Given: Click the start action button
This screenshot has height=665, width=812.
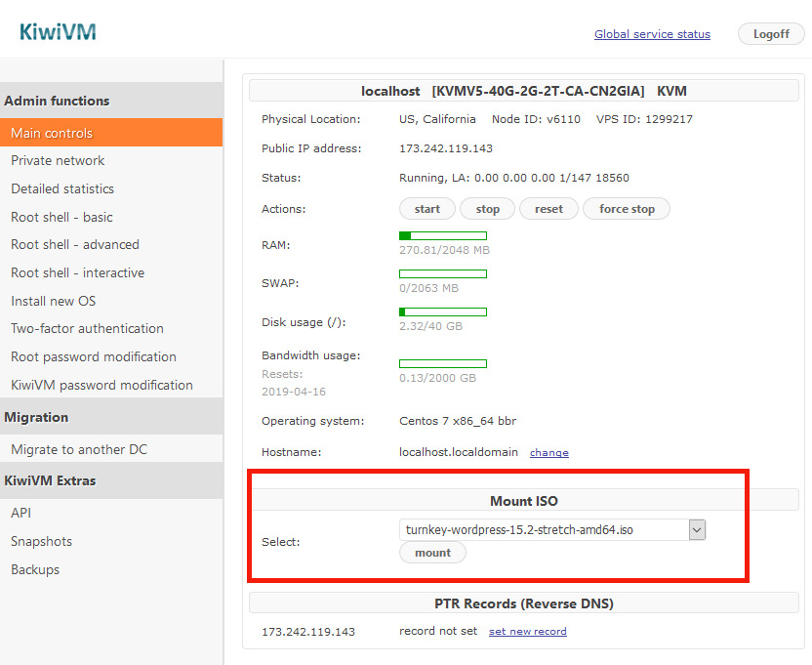Looking at the screenshot, I should pyautogui.click(x=427, y=209).
